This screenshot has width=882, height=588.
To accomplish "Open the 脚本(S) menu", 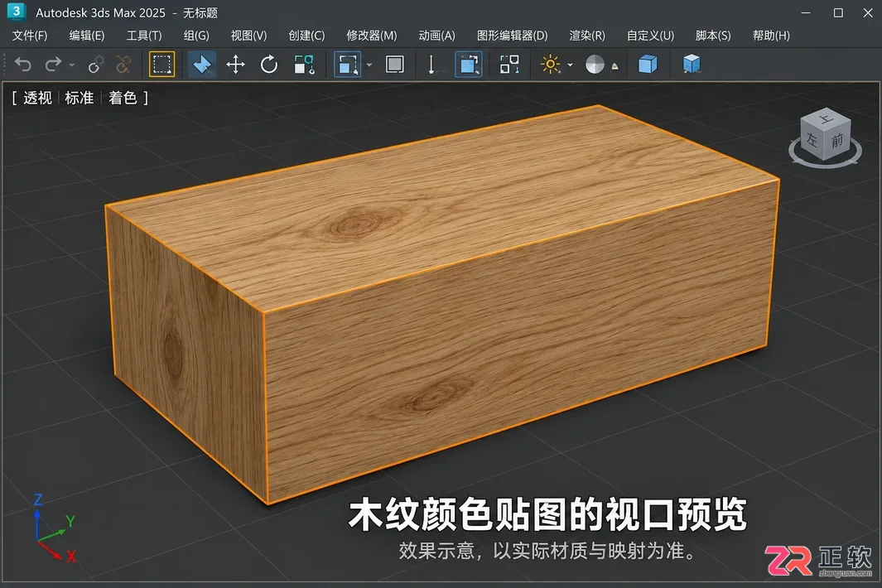I will click(x=713, y=36).
